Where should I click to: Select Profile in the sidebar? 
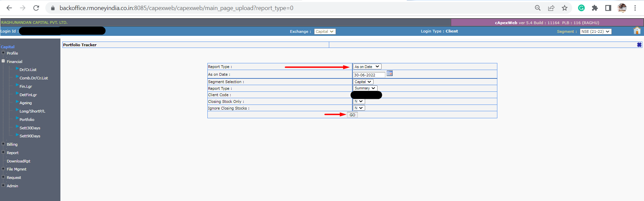(x=12, y=53)
